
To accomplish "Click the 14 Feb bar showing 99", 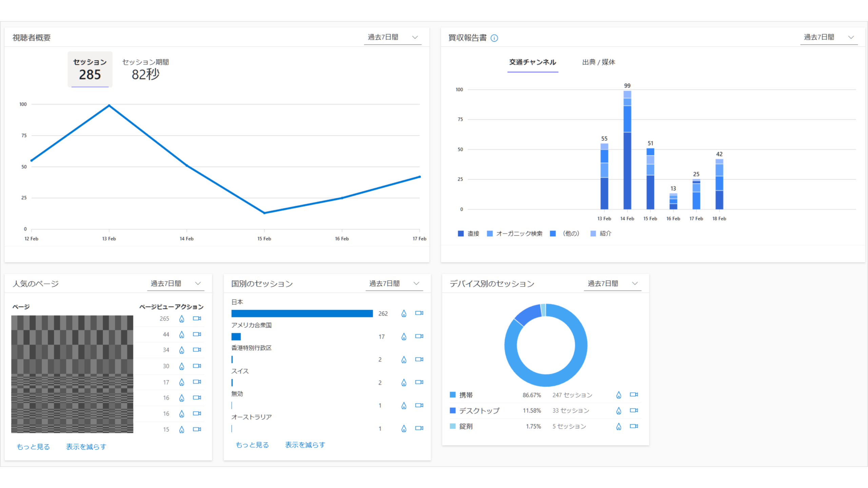I will 627,152.
